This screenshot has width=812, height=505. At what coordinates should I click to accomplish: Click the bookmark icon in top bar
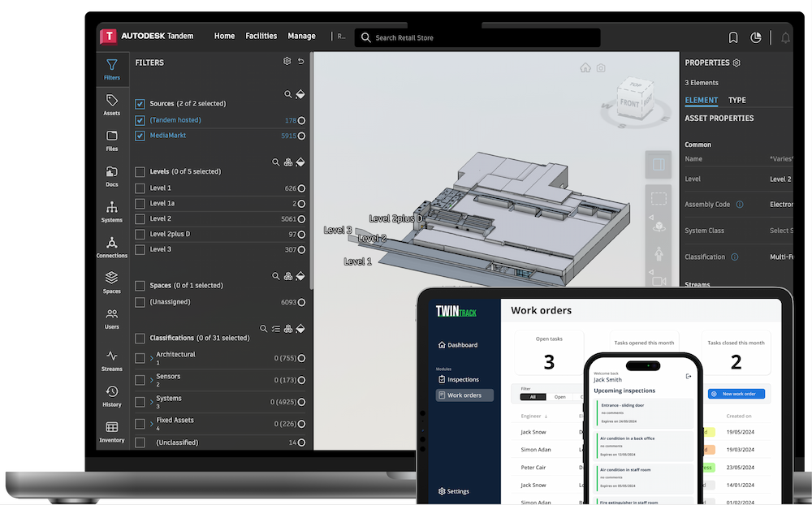[732, 37]
